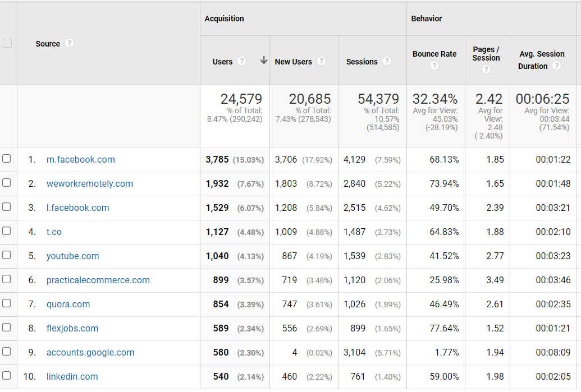Open the youtube.com source link
Screen dimensions: 581x392
pyautogui.click(x=72, y=256)
